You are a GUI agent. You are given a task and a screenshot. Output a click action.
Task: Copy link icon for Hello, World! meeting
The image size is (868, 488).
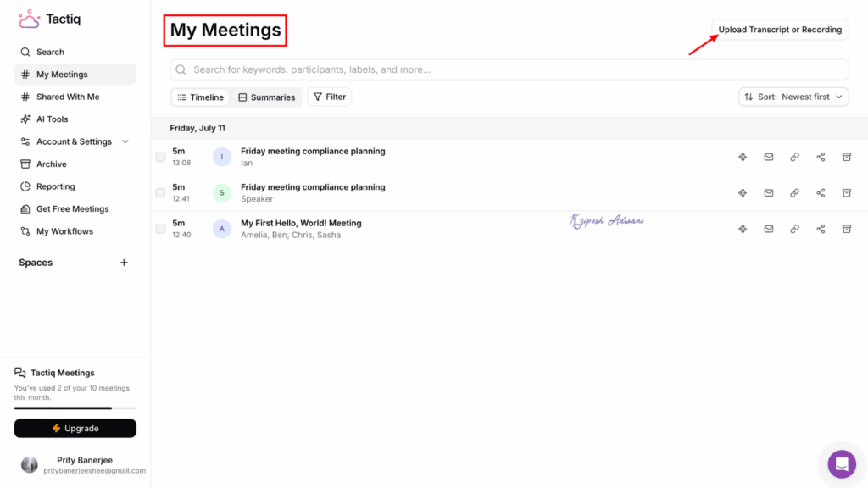coord(794,229)
